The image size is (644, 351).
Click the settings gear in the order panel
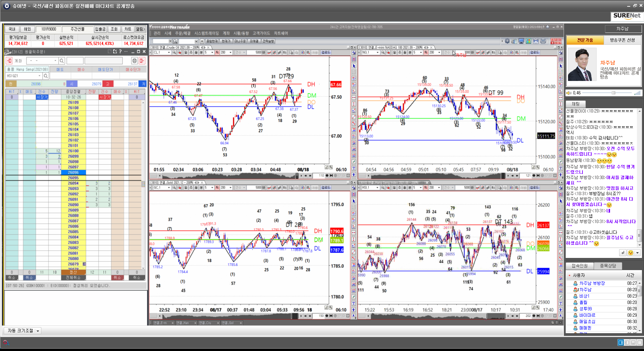pos(135,61)
